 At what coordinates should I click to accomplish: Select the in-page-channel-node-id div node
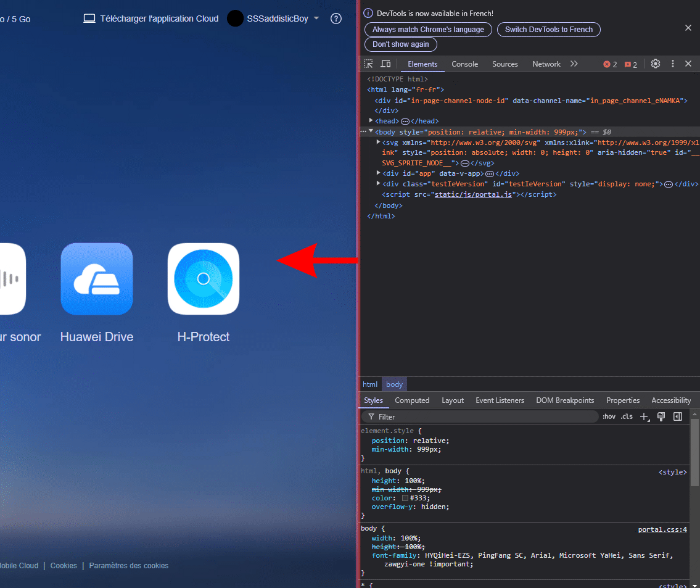531,101
